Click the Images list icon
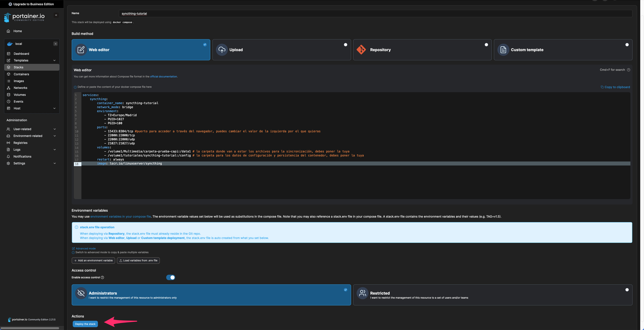Viewport: 644px width, 330px height. 9,81
